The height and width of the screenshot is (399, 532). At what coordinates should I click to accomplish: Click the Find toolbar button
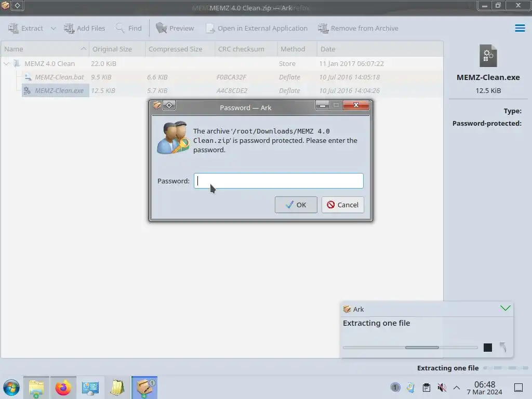[x=129, y=28]
